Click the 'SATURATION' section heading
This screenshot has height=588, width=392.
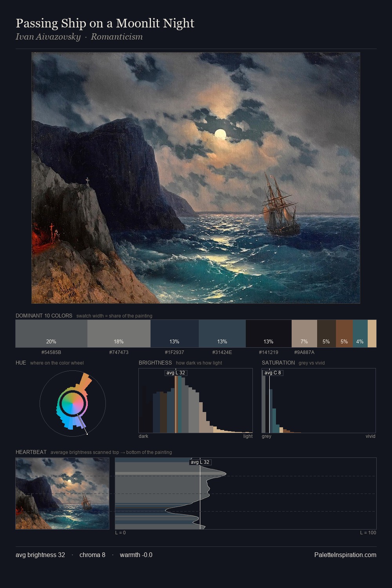point(278,363)
